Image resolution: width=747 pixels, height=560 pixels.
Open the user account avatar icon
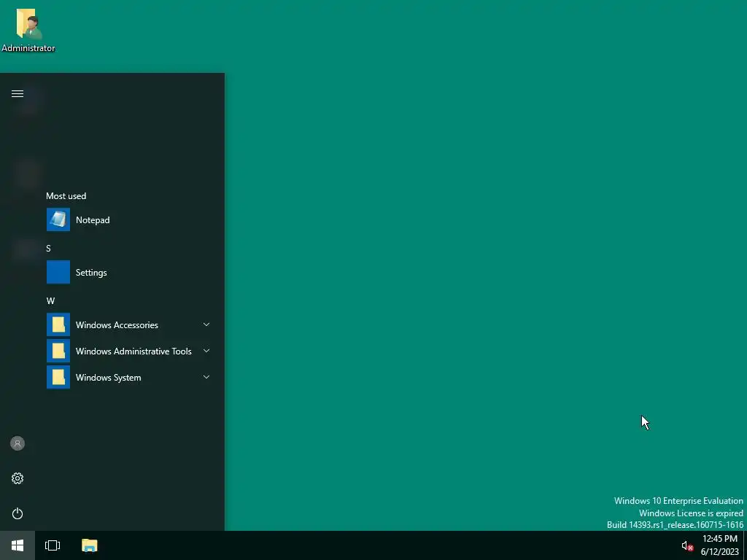tap(18, 443)
